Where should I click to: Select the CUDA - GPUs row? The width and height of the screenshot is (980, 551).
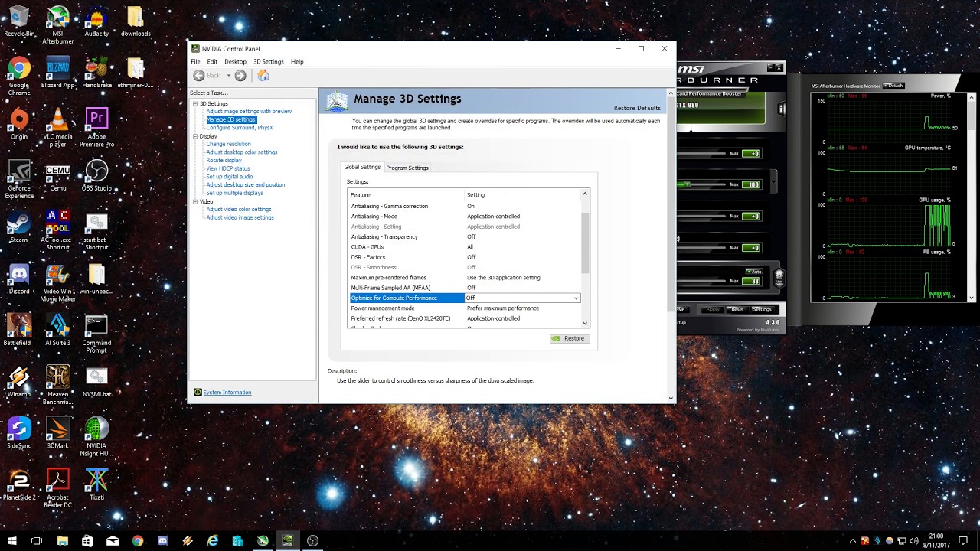coord(465,247)
